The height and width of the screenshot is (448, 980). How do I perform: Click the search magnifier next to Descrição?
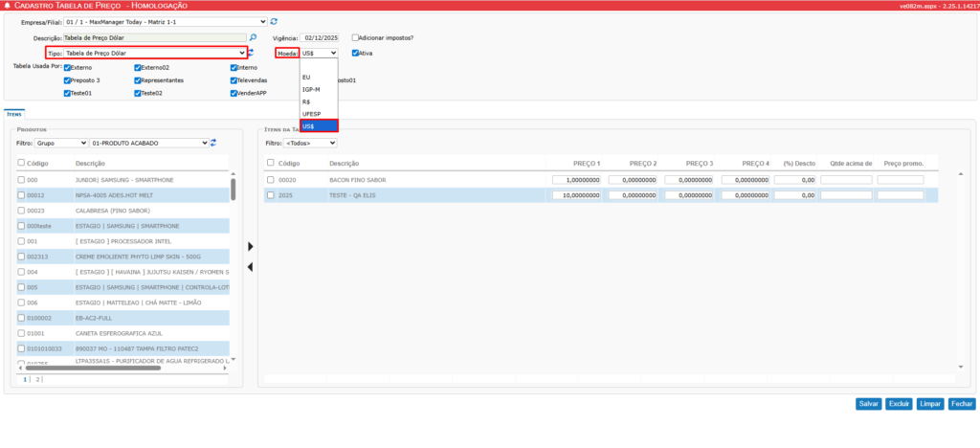pos(253,37)
